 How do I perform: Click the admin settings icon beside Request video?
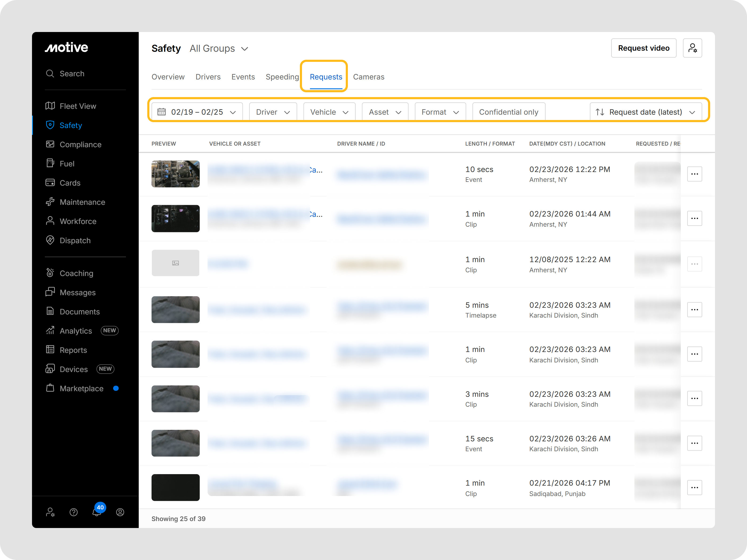tap(692, 48)
